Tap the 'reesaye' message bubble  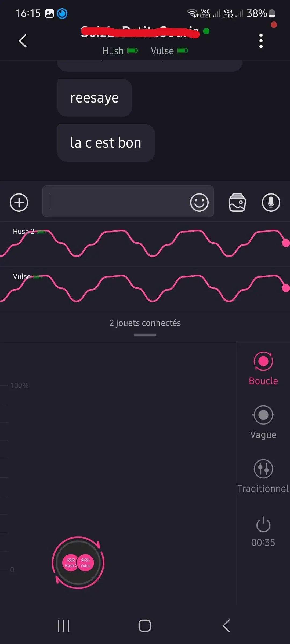(95, 98)
